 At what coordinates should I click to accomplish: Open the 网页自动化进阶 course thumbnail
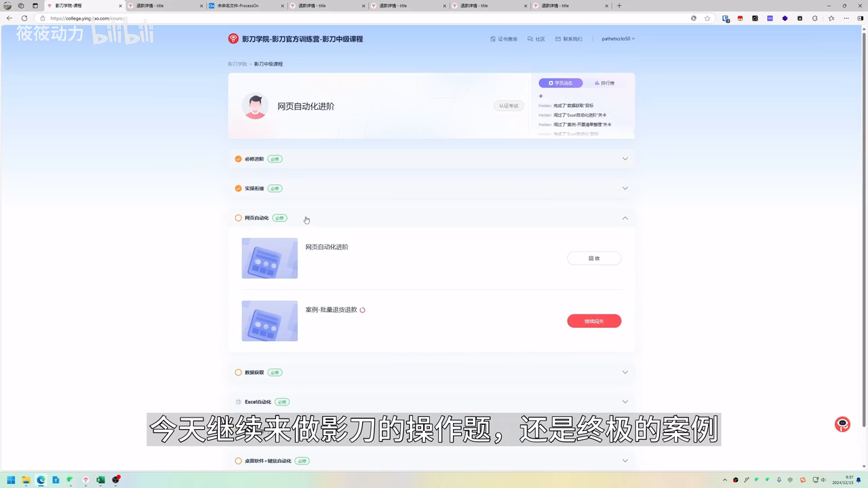pos(269,258)
